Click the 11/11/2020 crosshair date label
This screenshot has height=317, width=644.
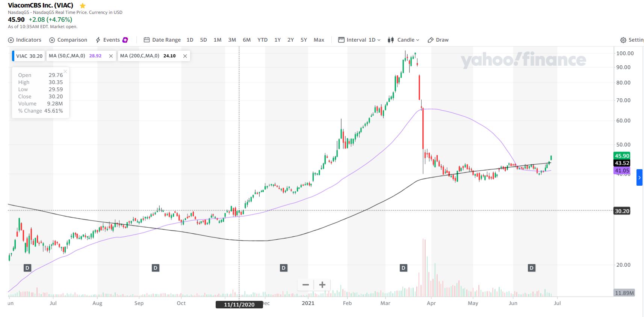[x=239, y=305]
